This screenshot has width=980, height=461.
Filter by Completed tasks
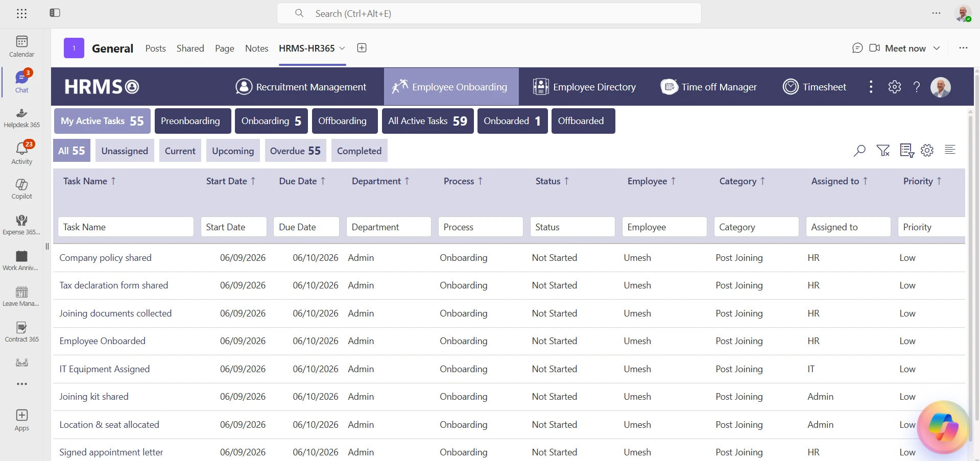coord(360,151)
